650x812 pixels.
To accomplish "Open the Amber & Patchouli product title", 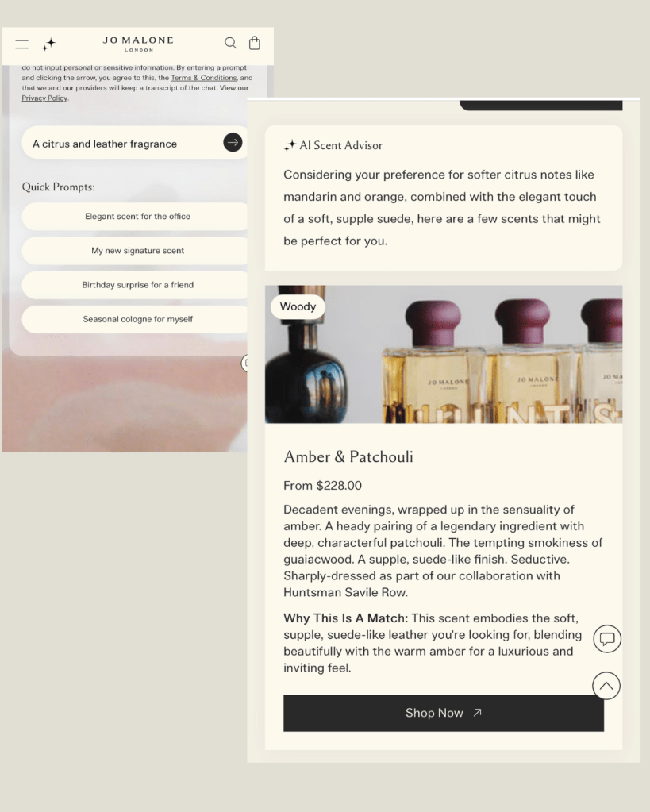I will coord(348,456).
